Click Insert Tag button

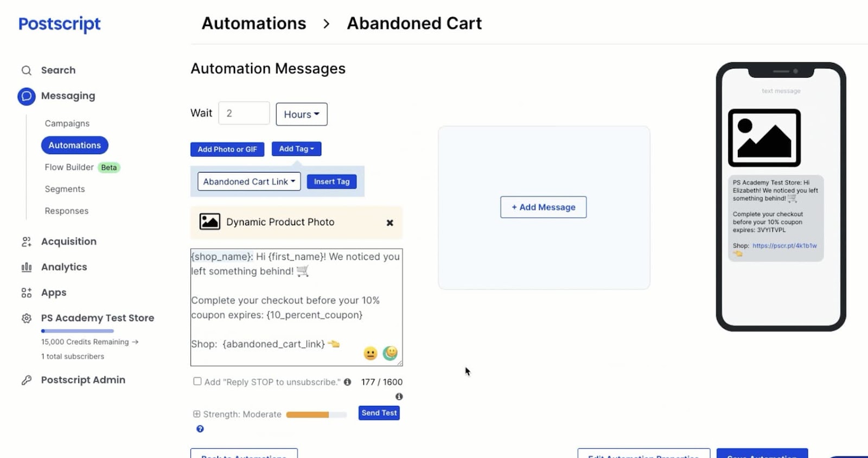[331, 182]
